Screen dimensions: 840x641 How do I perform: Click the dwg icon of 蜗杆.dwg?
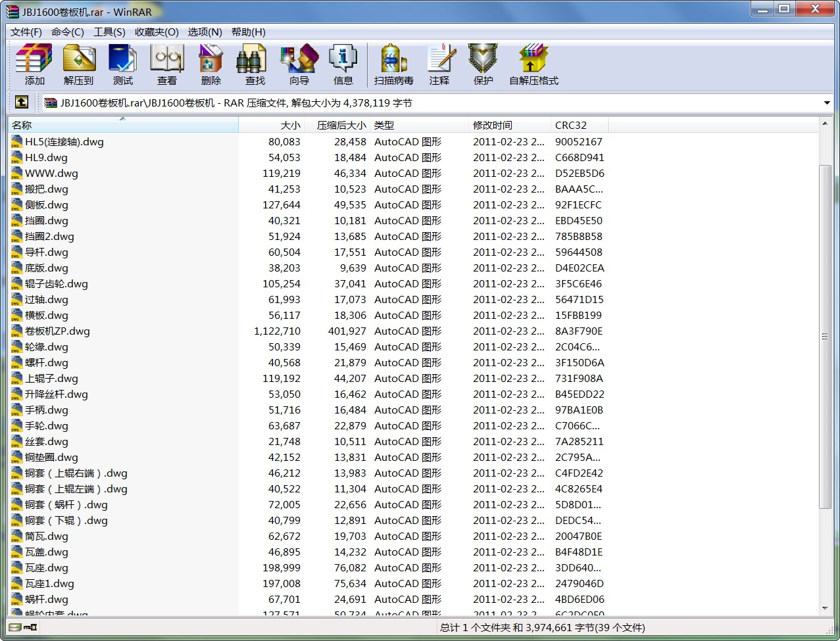tap(17, 599)
